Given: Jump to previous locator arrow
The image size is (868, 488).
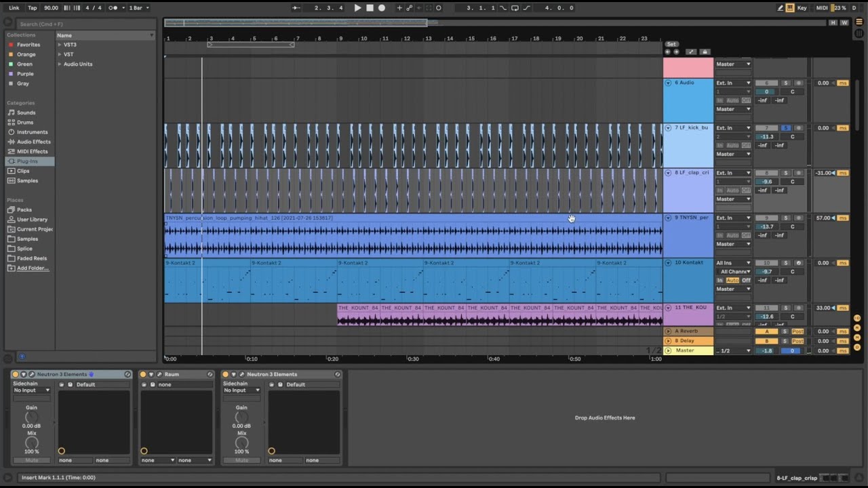Looking at the screenshot, I should coord(668,52).
